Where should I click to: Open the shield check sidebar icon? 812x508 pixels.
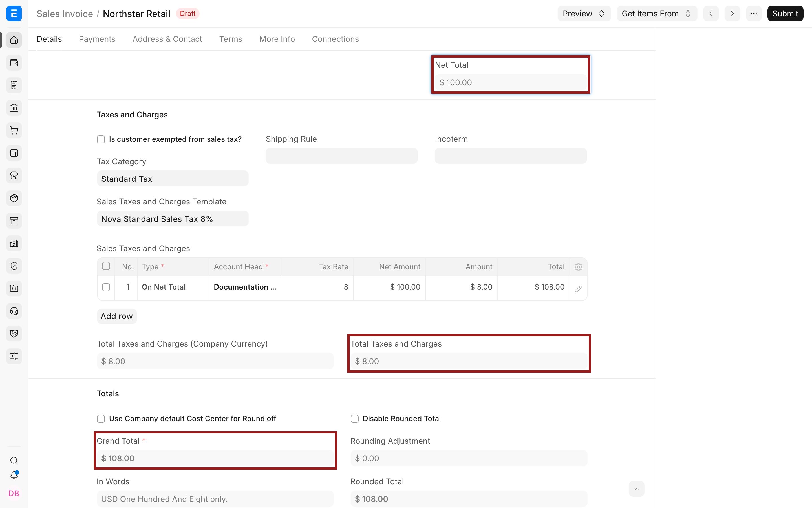(x=14, y=266)
